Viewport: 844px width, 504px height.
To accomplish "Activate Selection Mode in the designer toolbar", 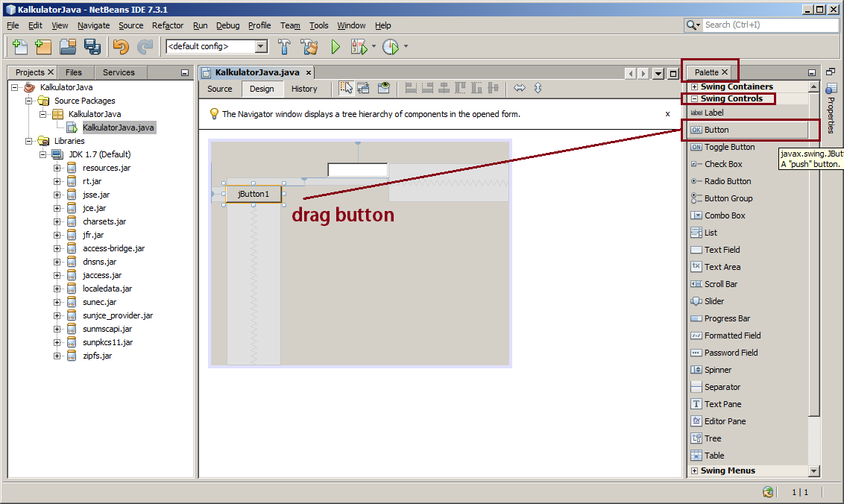I will click(x=346, y=88).
